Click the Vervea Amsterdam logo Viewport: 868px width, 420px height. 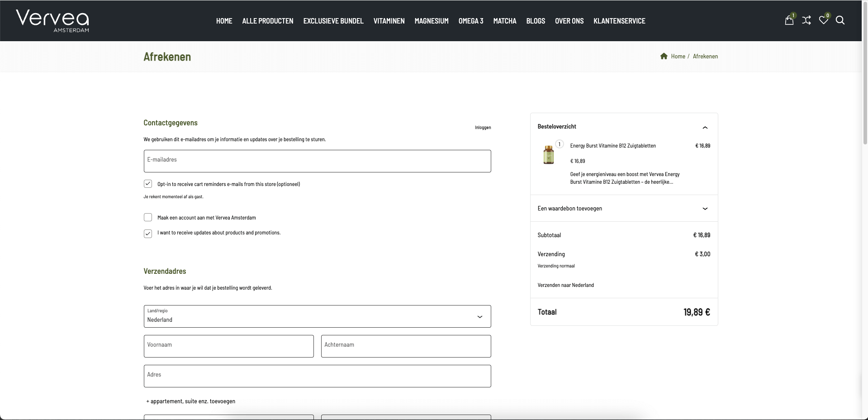coord(52,21)
